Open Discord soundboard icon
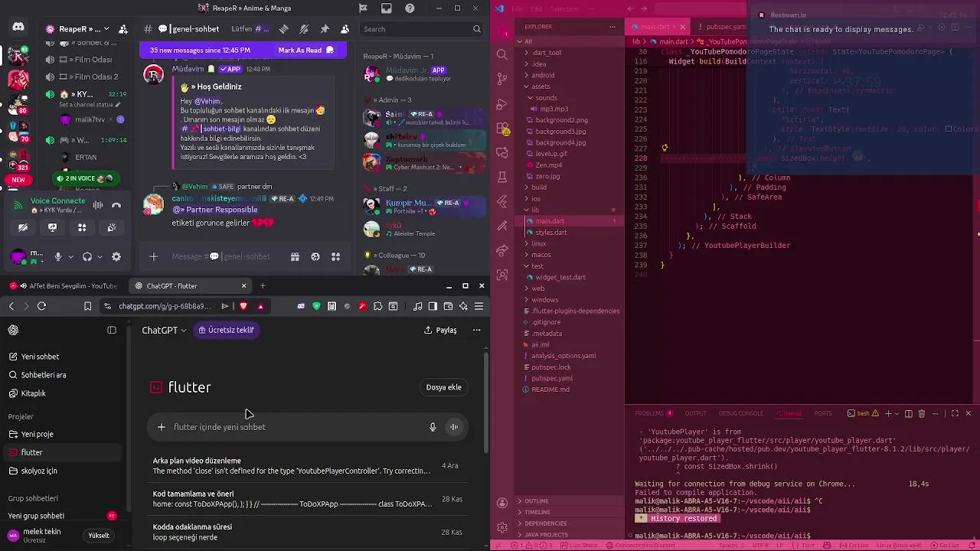This screenshot has height=551, width=980. (112, 227)
